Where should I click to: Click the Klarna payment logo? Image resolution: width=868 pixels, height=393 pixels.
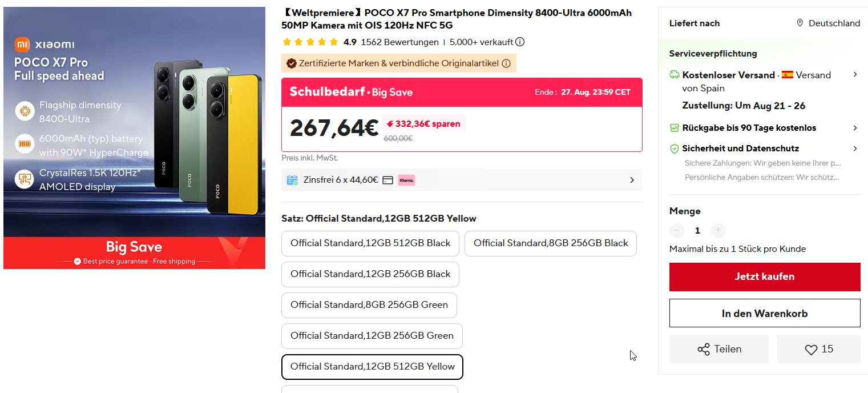point(407,180)
